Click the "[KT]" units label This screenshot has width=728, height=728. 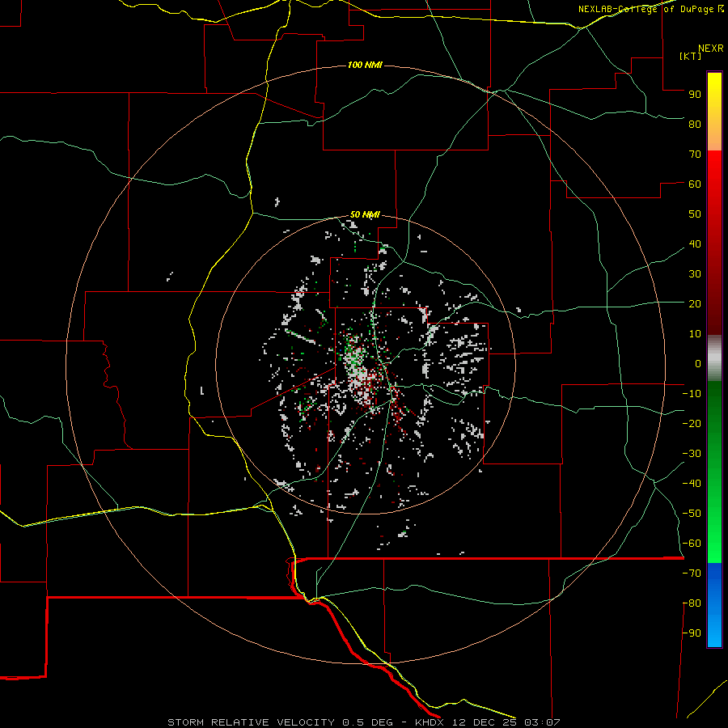click(x=691, y=56)
